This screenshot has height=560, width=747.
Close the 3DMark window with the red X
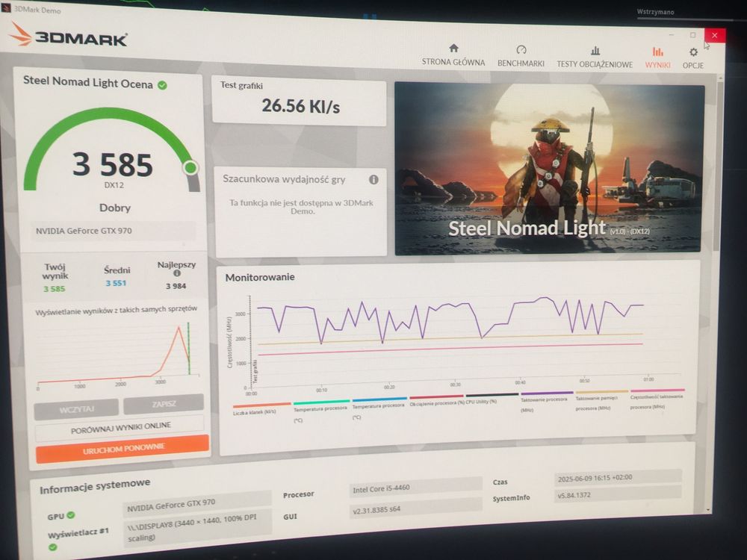click(715, 35)
